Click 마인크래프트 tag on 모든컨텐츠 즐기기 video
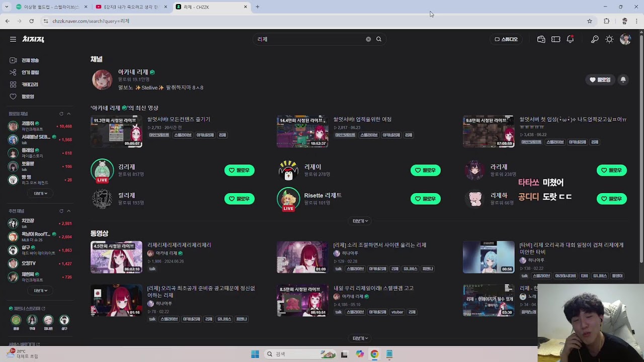Image resolution: width=644 pixels, height=362 pixels. click(159, 135)
